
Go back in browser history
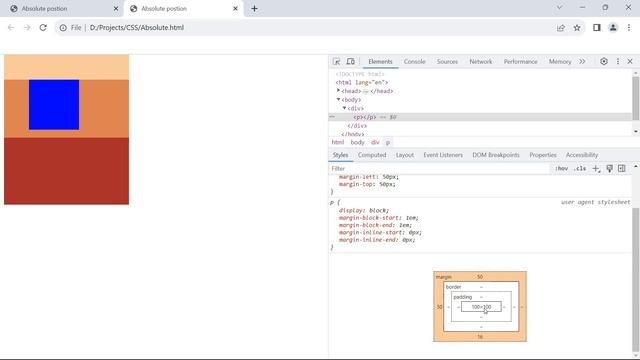[x=11, y=28]
